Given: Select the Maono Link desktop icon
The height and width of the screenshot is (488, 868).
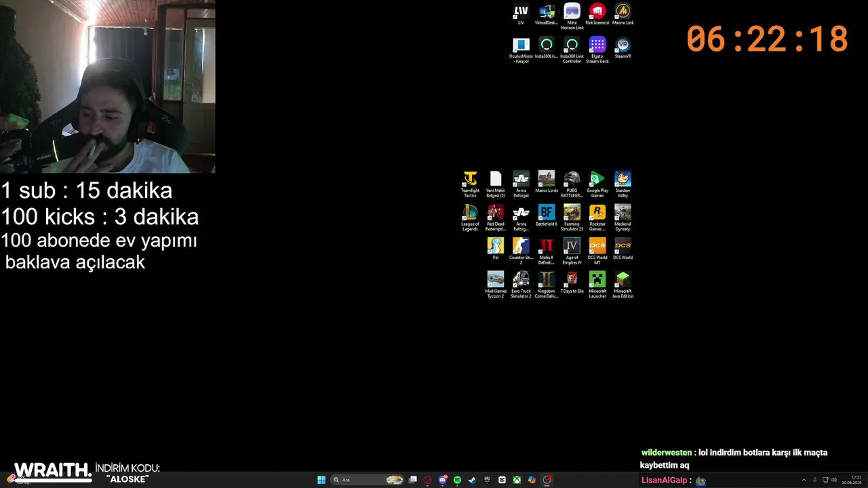Looking at the screenshot, I should click(623, 14).
